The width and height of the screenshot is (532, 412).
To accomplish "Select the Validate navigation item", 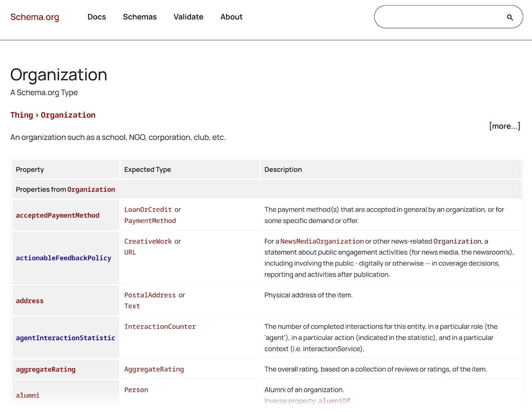I will tap(188, 17).
